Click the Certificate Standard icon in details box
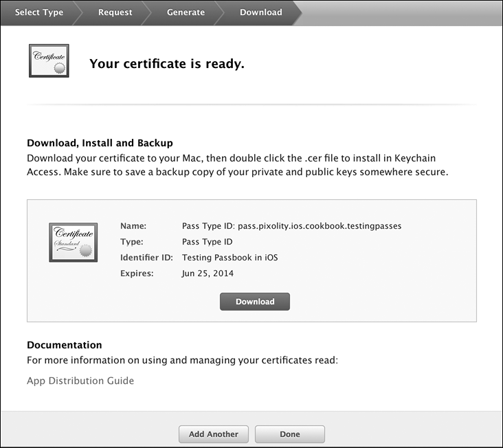The image size is (503, 448). point(73,242)
